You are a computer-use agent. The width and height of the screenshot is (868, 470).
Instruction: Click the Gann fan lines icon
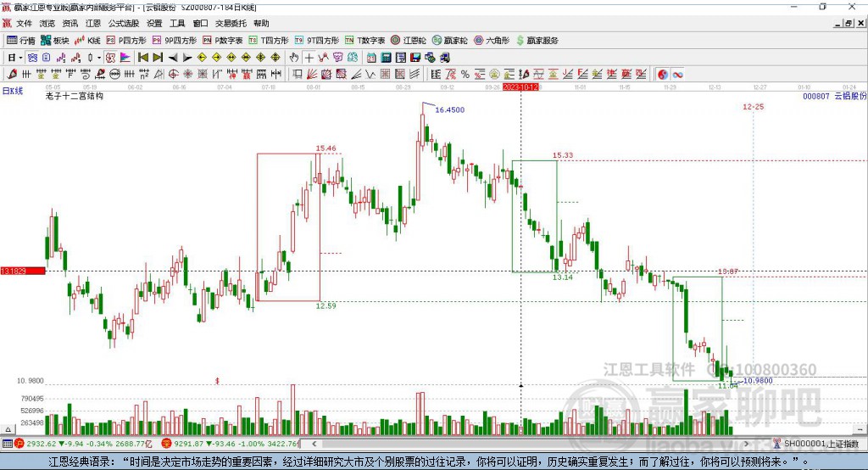[x=313, y=74]
